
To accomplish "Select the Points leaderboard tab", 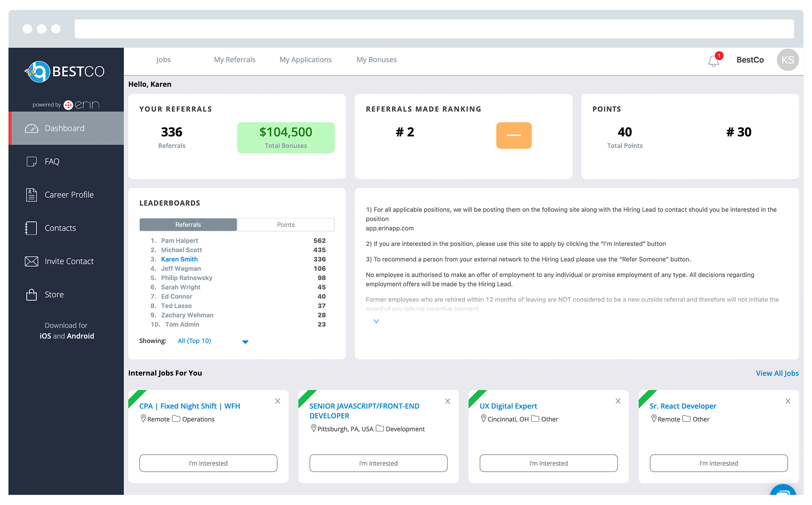I will pyautogui.click(x=286, y=224).
